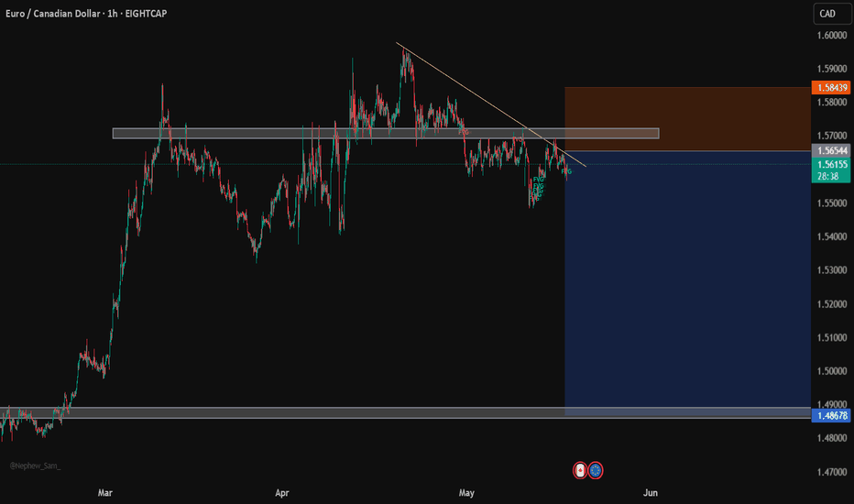Click the 1.60000 price axis label
This screenshot has height=504, width=854.
[832, 36]
